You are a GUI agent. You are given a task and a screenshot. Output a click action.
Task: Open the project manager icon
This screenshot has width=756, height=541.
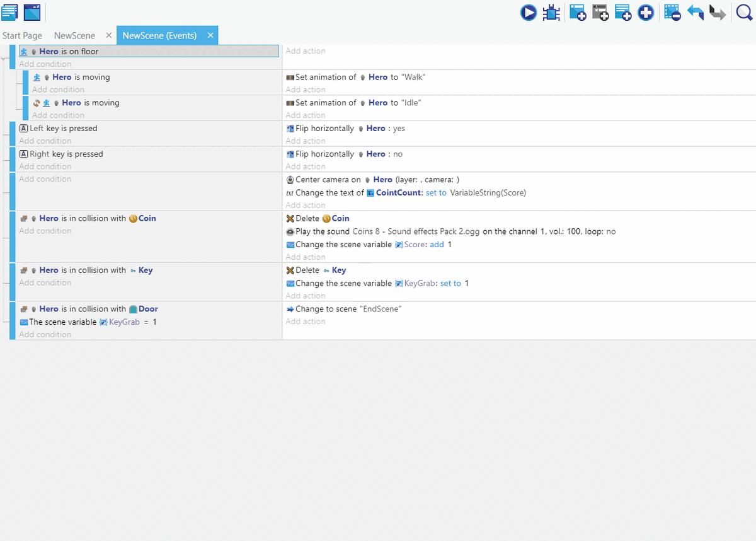(9, 12)
